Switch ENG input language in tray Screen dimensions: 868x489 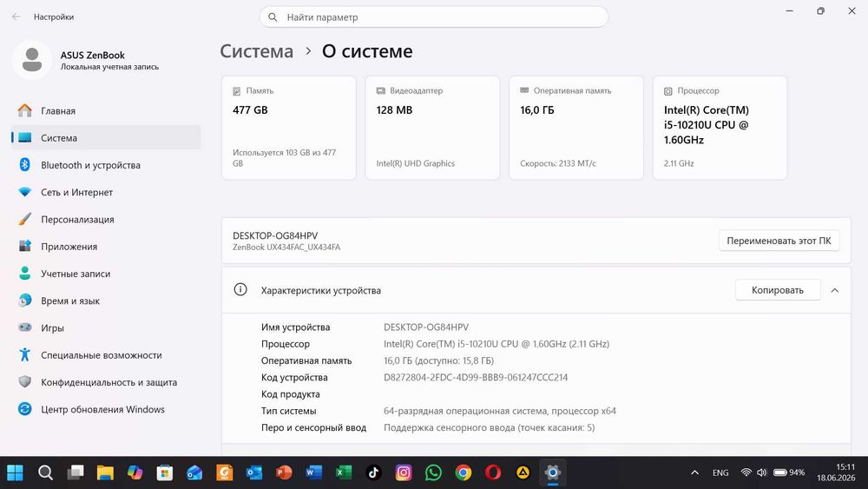(720, 472)
